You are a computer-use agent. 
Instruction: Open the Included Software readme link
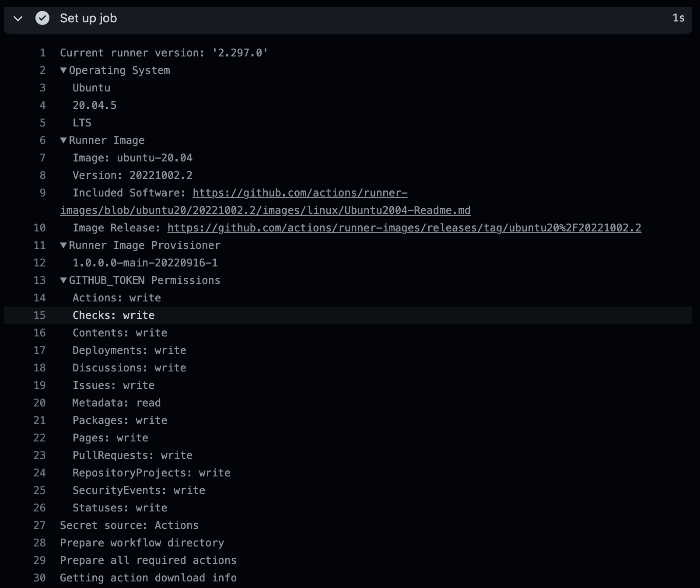click(x=299, y=192)
